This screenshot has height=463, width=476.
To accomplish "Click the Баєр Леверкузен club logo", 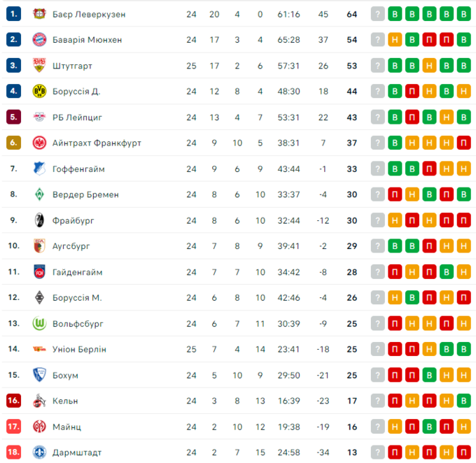I will point(38,14).
